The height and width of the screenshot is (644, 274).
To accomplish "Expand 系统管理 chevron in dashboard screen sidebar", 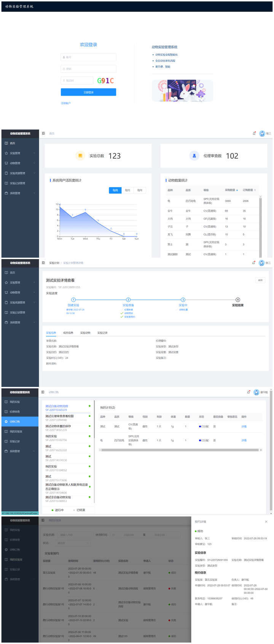I will [x=34, y=193].
